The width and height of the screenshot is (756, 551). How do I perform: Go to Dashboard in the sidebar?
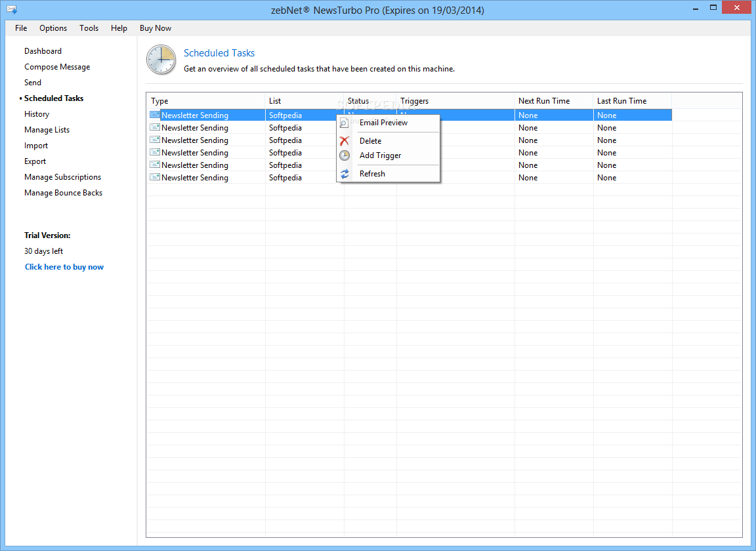(43, 51)
